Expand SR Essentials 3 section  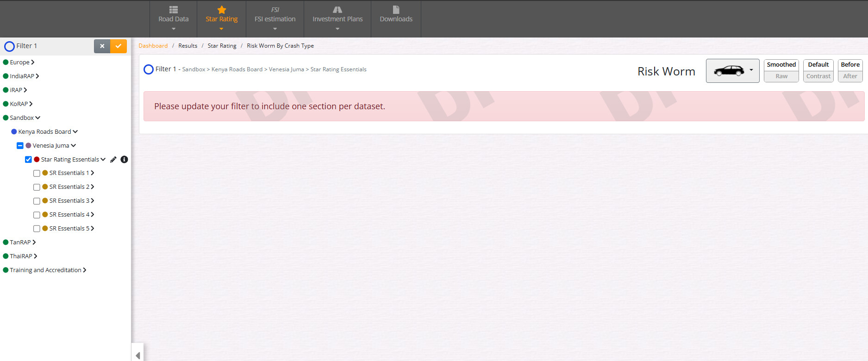click(x=93, y=200)
